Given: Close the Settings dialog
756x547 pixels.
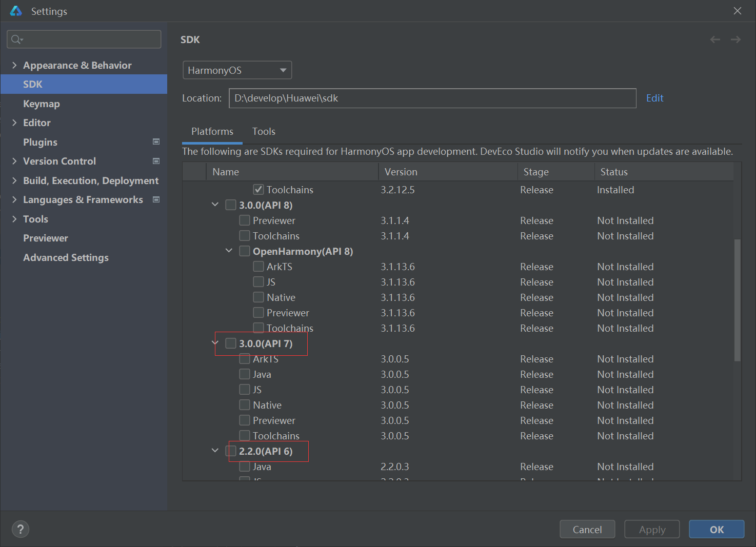Looking at the screenshot, I should tap(738, 11).
